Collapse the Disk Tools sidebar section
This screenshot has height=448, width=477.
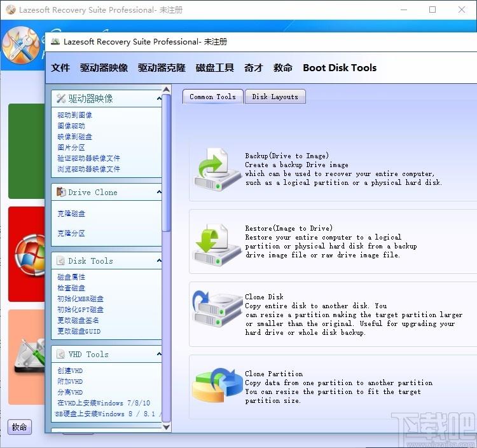coord(159,261)
